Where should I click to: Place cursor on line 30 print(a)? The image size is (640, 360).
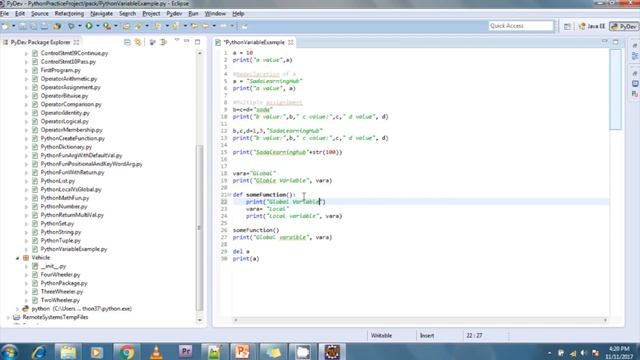pyautogui.click(x=246, y=259)
